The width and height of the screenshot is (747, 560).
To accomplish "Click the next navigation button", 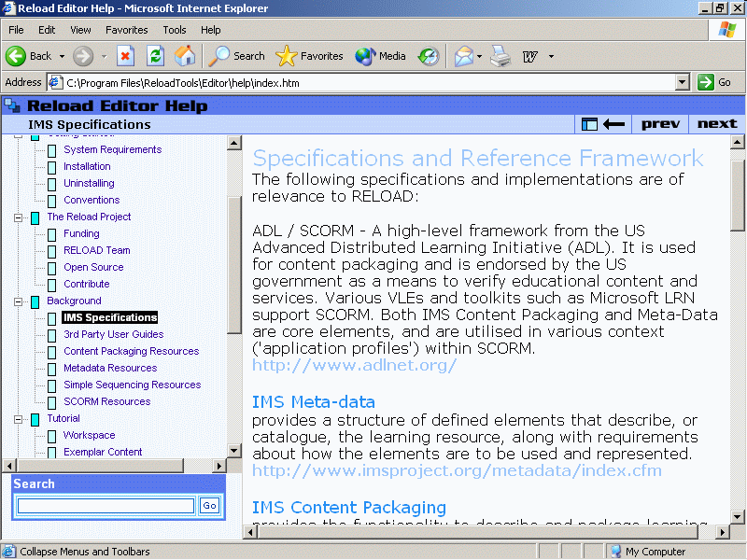I will tap(716, 124).
